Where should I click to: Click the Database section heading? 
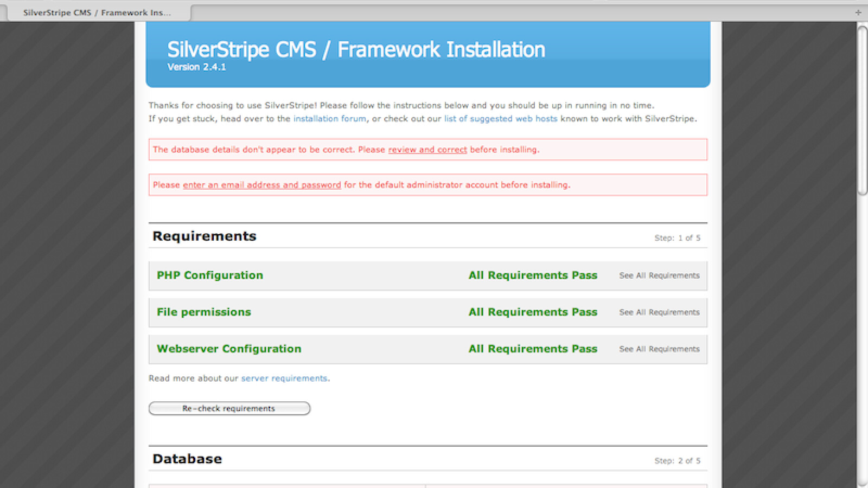(x=187, y=459)
